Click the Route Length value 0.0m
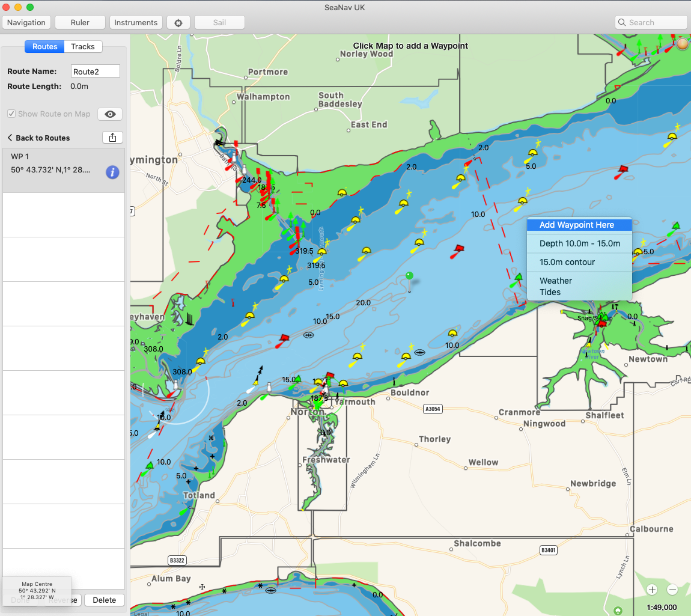Viewport: 691px width, 616px height. point(79,87)
